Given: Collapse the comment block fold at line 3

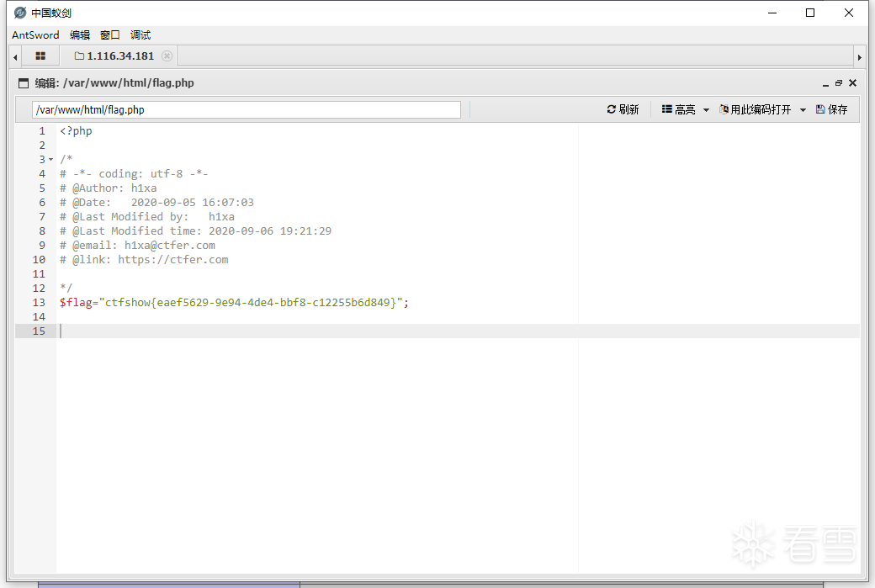Looking at the screenshot, I should pos(50,160).
